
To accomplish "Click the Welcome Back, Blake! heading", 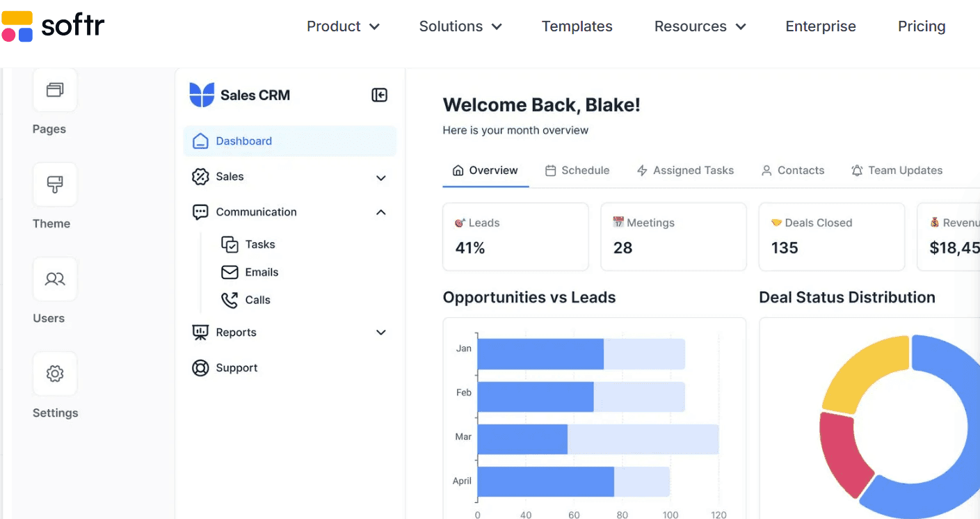I will point(542,105).
